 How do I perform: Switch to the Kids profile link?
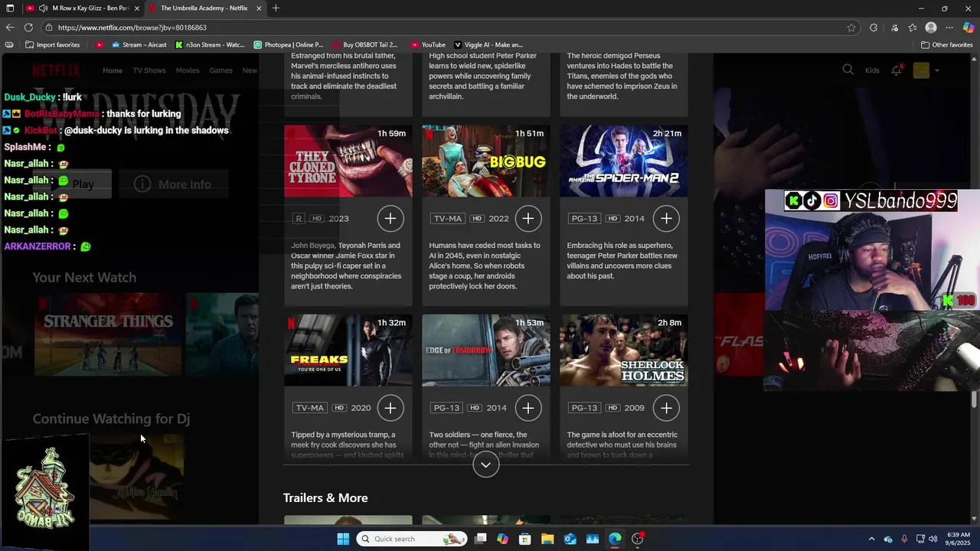(x=872, y=70)
